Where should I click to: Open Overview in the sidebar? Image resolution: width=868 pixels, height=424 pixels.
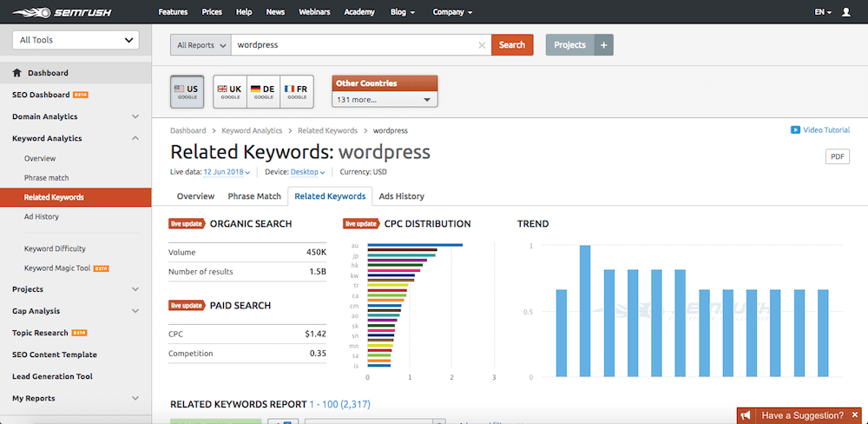40,158
